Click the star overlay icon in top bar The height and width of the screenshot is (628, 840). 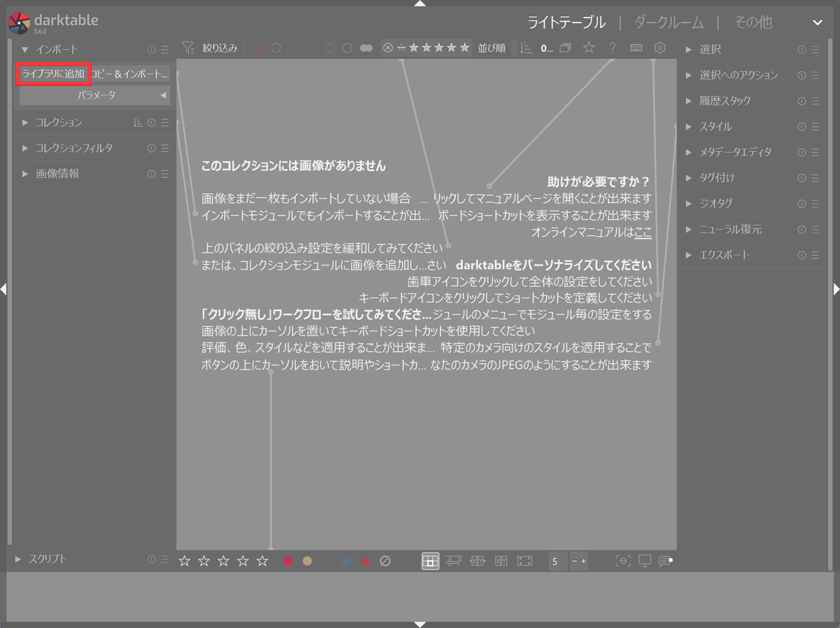pos(589,48)
